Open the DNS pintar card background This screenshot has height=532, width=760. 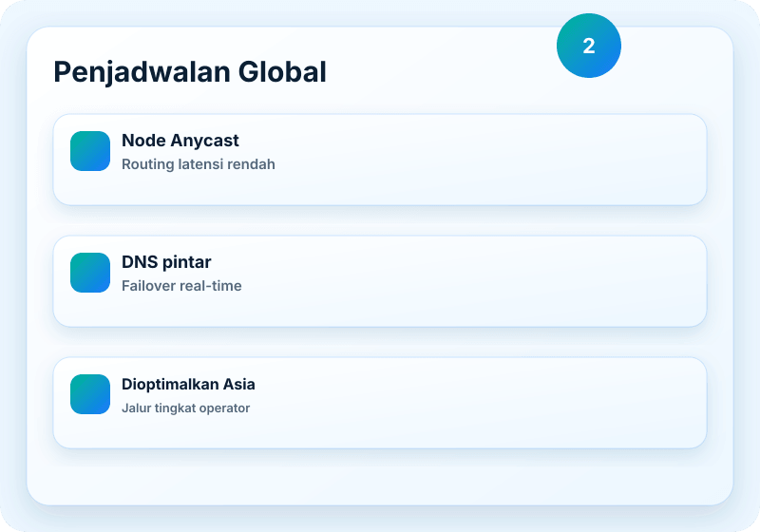coord(380,281)
